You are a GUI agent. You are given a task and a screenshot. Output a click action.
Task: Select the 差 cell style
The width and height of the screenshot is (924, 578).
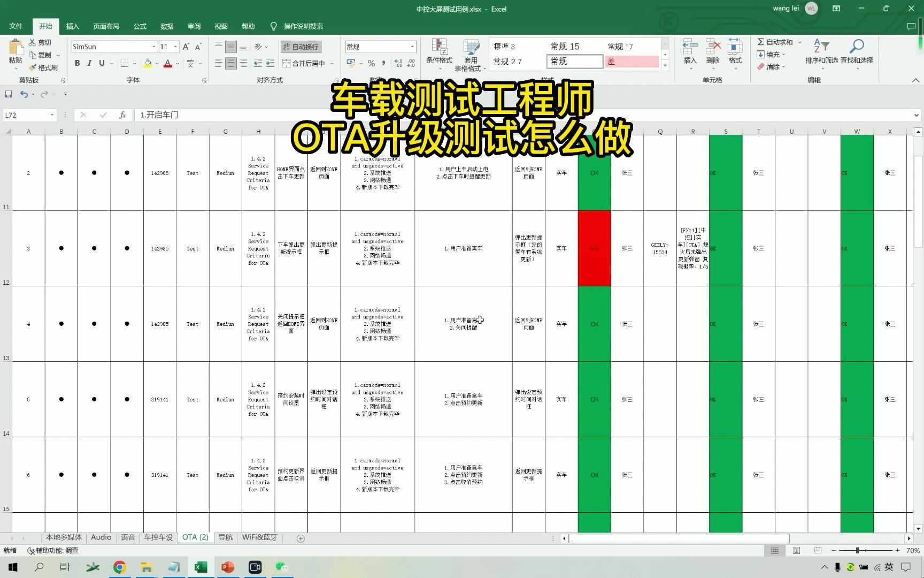tap(632, 62)
